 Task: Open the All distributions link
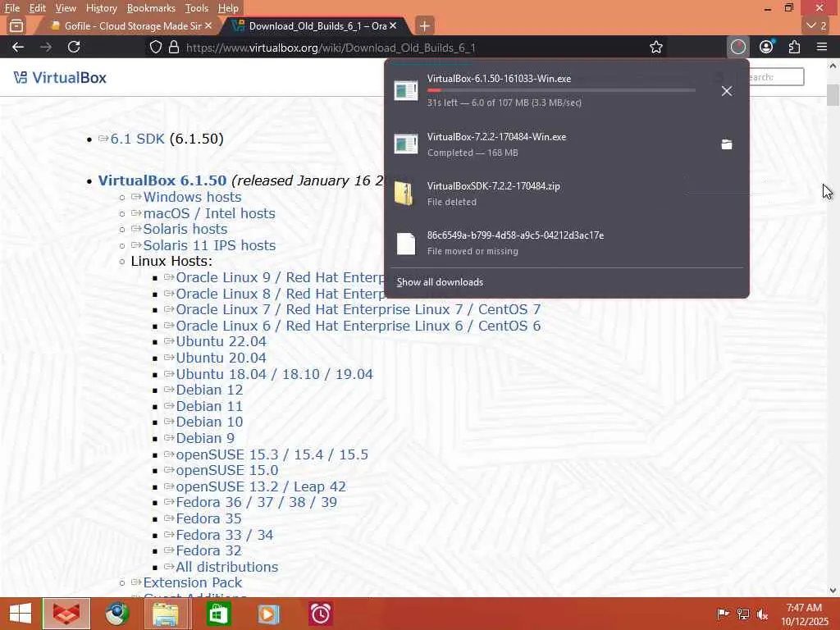coord(227,567)
